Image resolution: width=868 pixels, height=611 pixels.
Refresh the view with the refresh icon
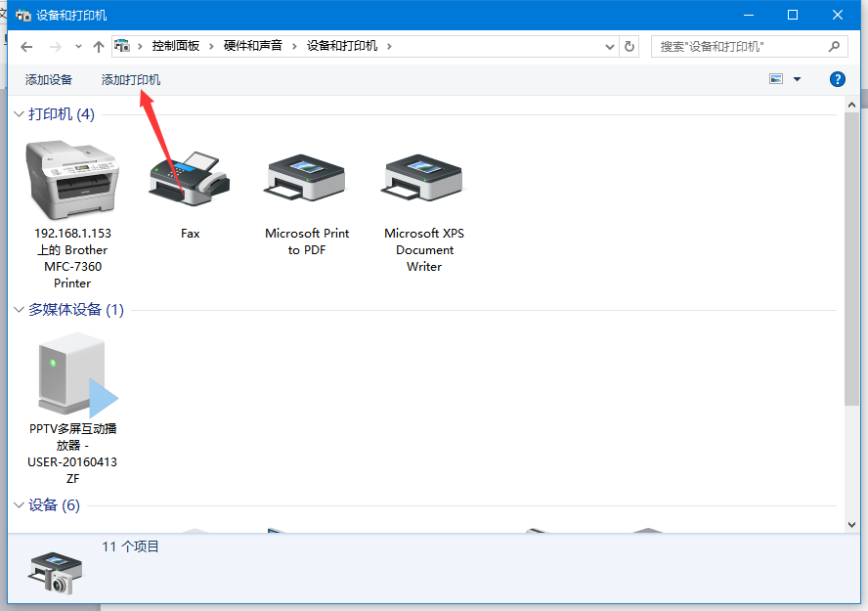coord(631,45)
